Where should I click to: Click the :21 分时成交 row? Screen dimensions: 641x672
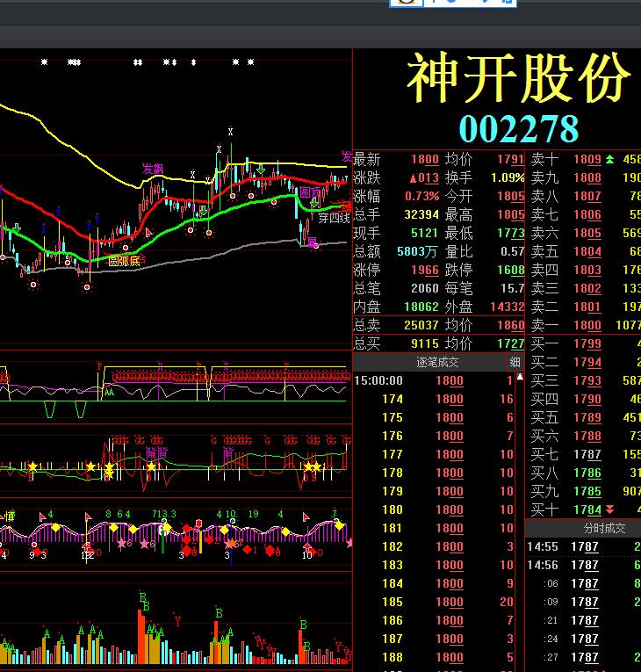click(583, 620)
